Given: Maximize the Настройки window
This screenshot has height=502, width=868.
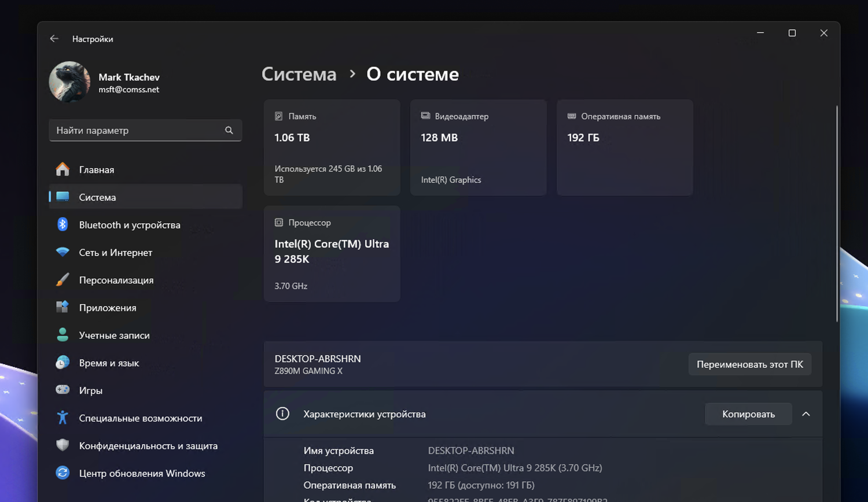Looking at the screenshot, I should tap(792, 33).
